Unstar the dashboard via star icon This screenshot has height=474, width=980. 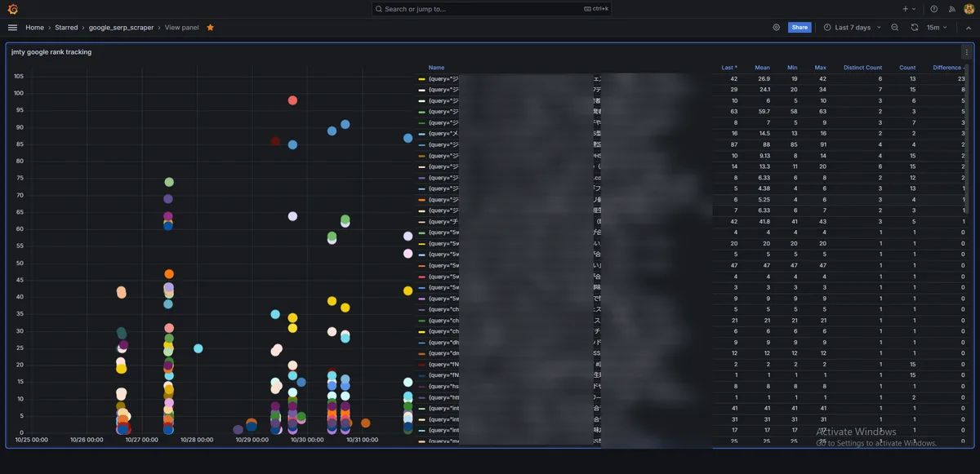210,27
